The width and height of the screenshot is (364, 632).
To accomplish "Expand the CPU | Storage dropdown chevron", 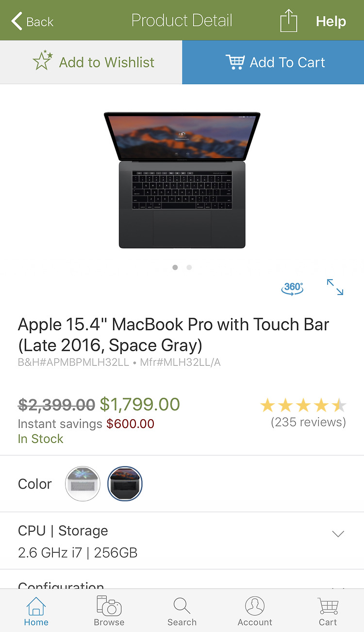I will (x=338, y=534).
